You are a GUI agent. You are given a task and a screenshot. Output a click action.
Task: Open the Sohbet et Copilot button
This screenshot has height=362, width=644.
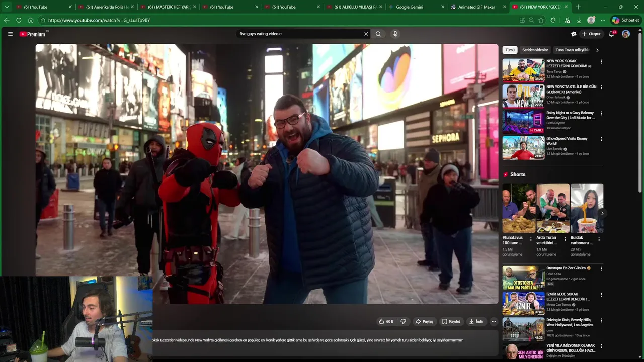coord(625,20)
